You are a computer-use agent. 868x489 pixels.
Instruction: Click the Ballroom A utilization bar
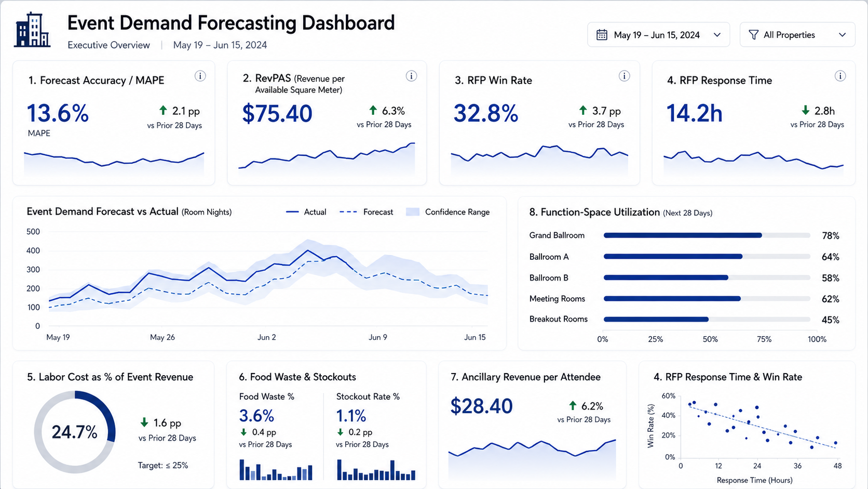(x=707, y=257)
